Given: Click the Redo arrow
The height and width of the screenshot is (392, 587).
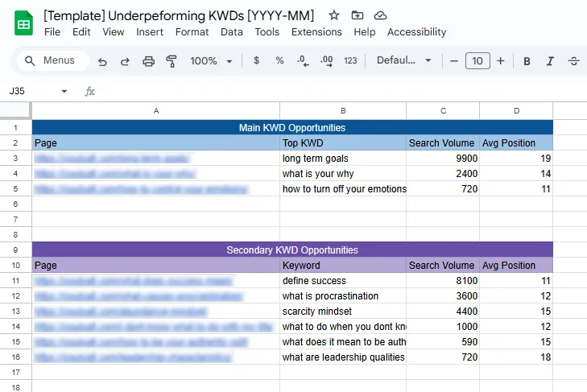Looking at the screenshot, I should (x=125, y=61).
